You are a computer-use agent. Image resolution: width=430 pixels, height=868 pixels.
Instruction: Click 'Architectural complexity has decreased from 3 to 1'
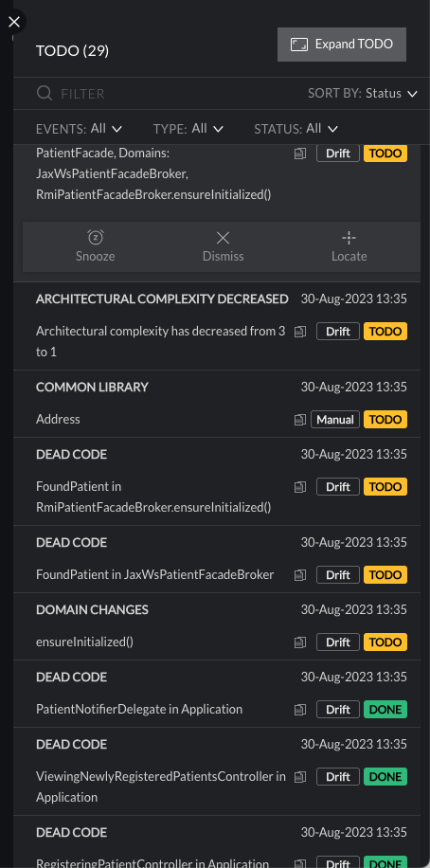pos(161,341)
